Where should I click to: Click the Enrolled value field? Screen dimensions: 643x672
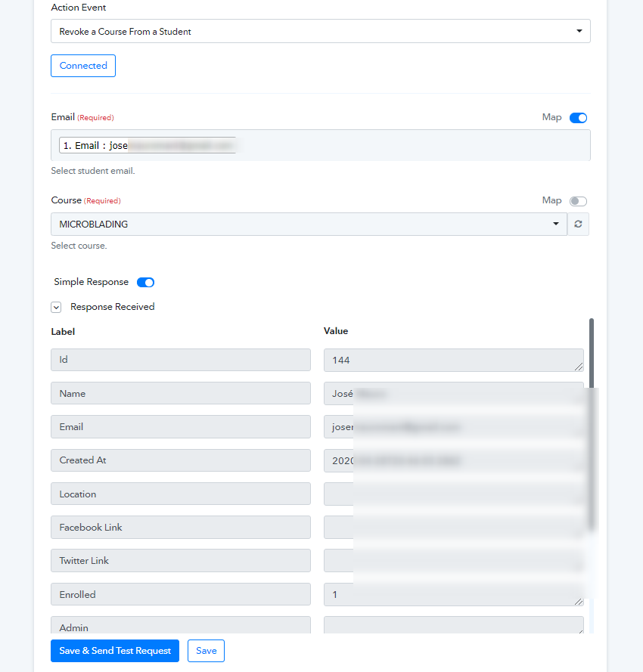click(x=453, y=594)
